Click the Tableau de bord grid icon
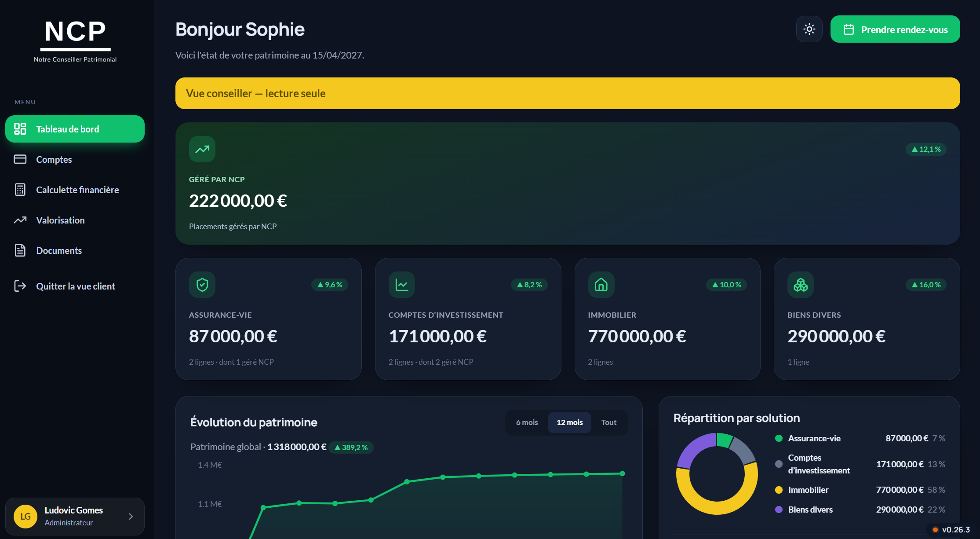980x539 pixels. 20,129
